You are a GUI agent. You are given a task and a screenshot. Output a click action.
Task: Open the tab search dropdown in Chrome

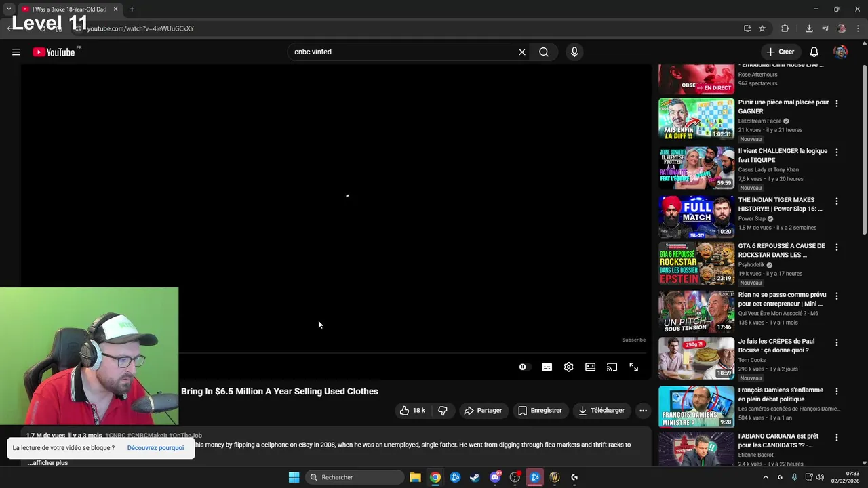click(x=9, y=9)
